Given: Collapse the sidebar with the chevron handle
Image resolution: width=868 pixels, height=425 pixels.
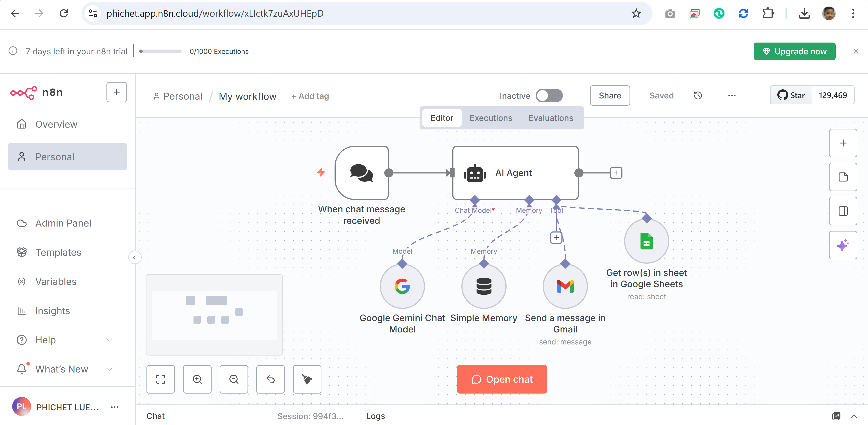Looking at the screenshot, I should [x=134, y=257].
